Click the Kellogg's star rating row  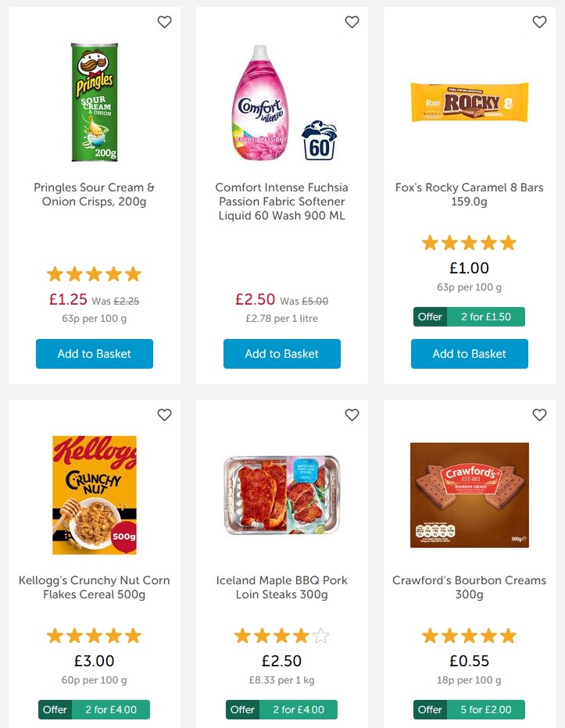pos(94,636)
